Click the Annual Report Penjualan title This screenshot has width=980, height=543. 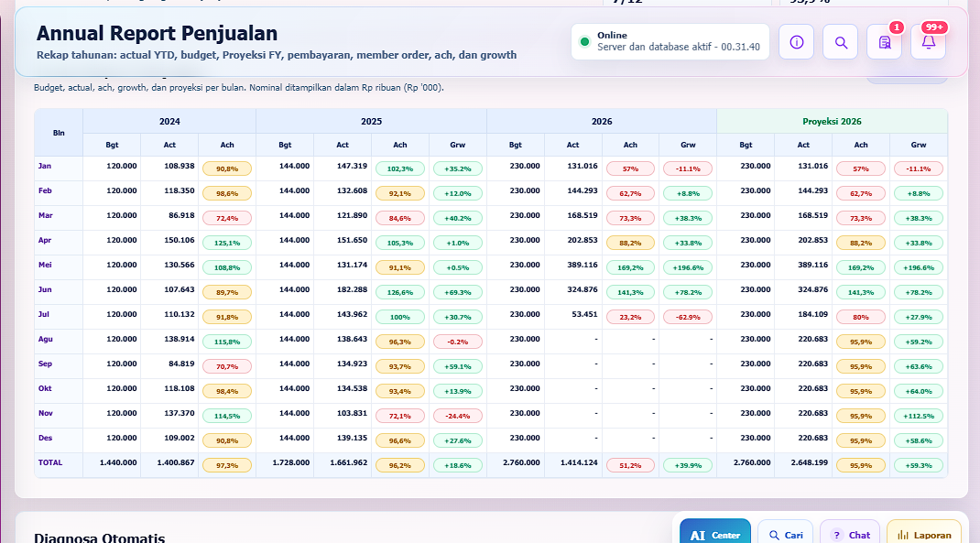pos(157,33)
